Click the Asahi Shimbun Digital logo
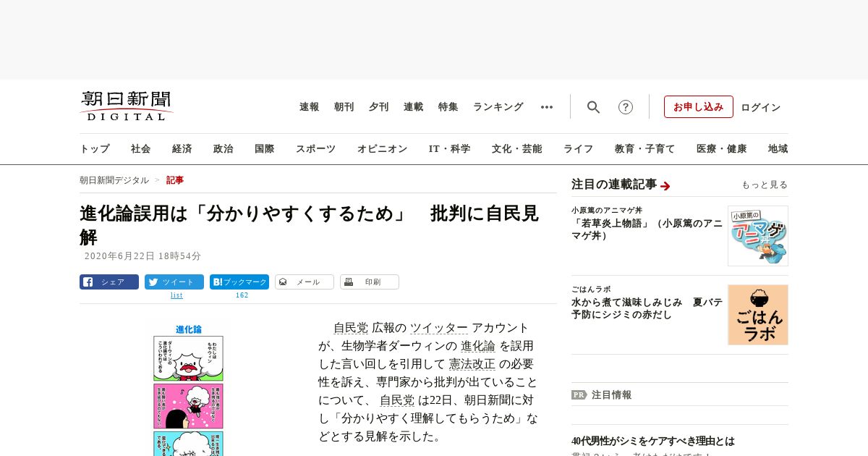Screen dimensions: 868x456 pyautogui.click(x=127, y=106)
